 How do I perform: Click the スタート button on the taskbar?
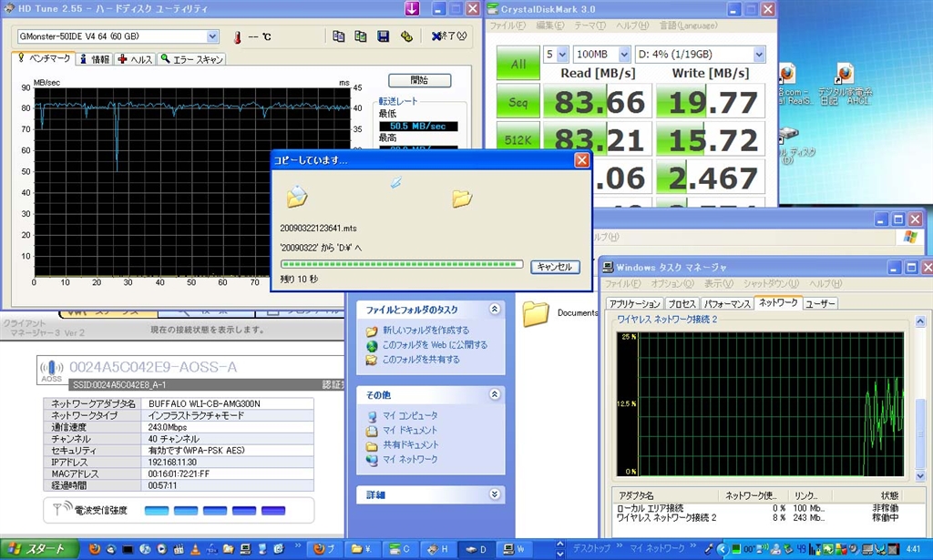36,549
